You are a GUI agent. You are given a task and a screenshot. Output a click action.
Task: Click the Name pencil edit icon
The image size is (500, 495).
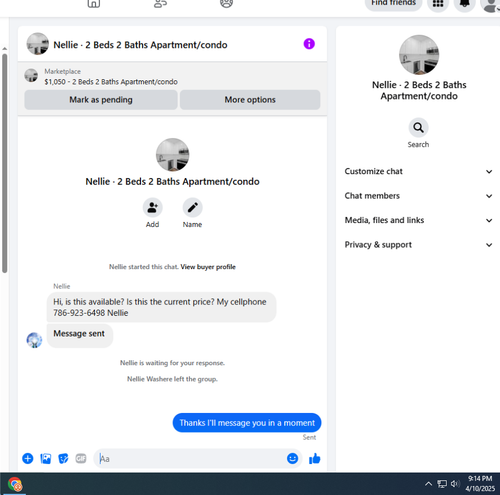click(x=192, y=207)
